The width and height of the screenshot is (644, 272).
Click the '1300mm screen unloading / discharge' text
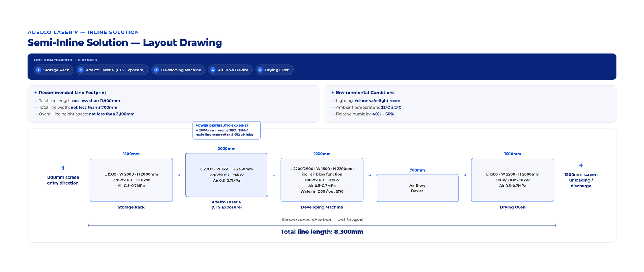click(x=581, y=180)
